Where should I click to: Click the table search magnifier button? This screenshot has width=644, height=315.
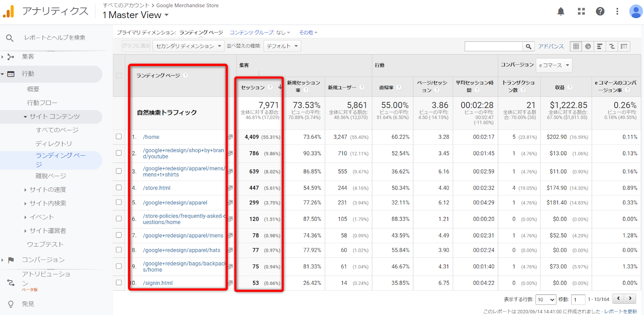528,46
